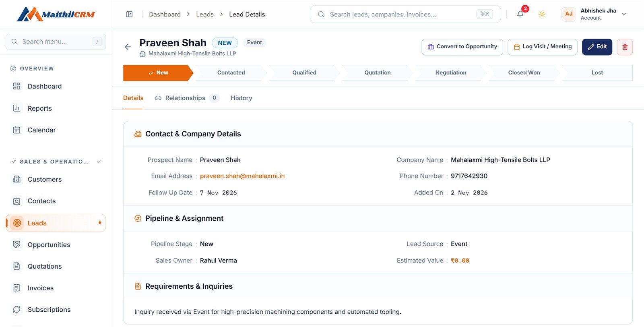
Task: Click the Rahul Verma sales owner value
Action: [x=219, y=261]
